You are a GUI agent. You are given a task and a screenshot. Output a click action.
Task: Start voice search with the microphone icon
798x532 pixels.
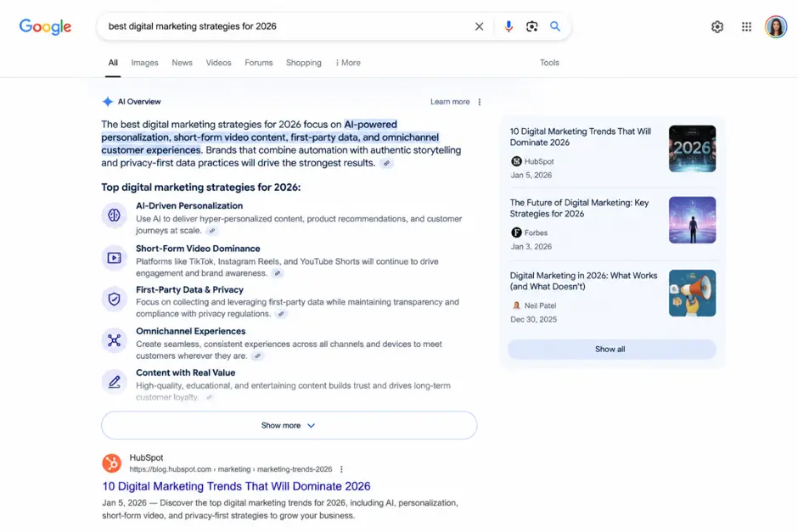[508, 26]
